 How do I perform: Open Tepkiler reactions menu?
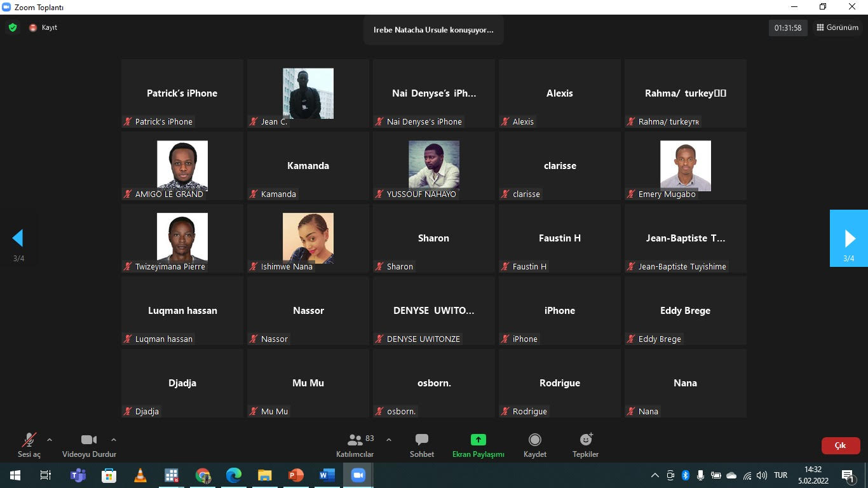586,445
